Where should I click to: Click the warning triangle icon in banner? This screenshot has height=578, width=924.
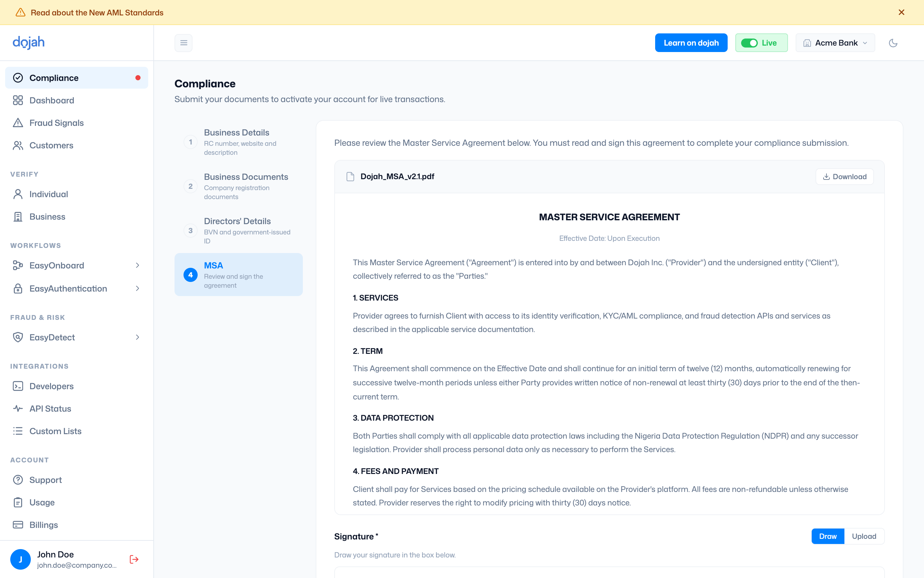point(21,12)
